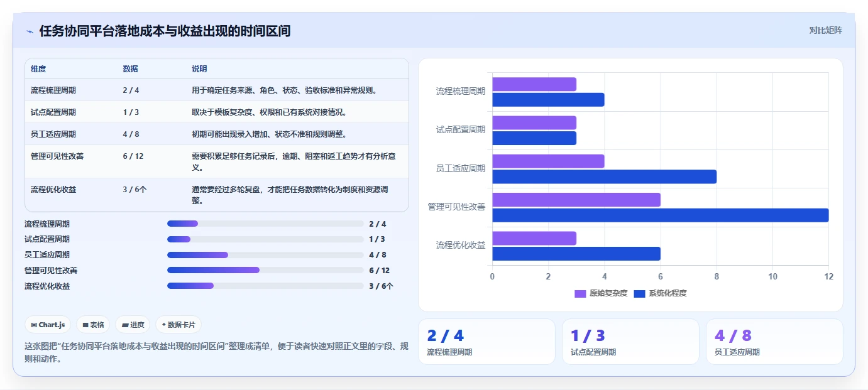This screenshot has width=868, height=390.
Task: Click the purple chart bar for 管理可见性改善
Action: (x=576, y=200)
